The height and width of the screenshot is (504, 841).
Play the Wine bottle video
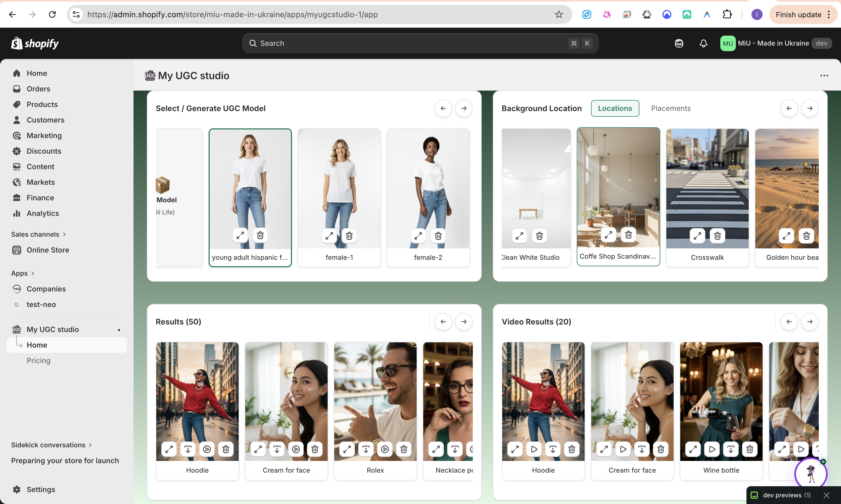click(x=712, y=449)
